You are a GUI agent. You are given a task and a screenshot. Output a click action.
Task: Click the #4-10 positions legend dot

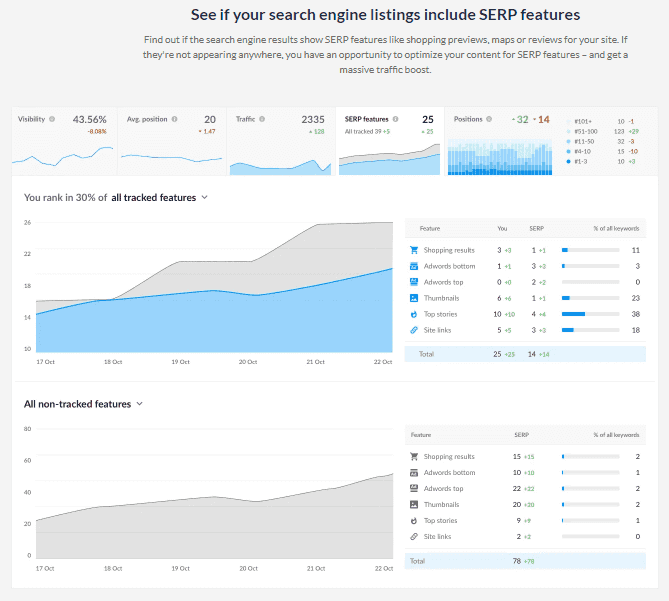point(568,151)
